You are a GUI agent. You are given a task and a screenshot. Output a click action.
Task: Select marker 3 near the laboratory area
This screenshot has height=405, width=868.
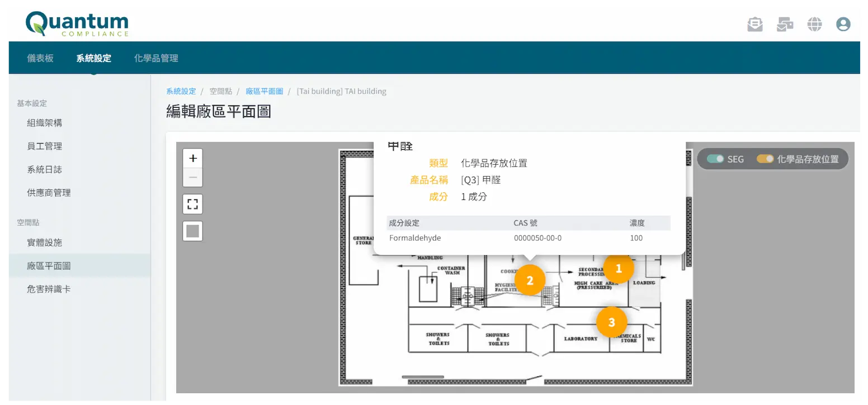click(x=611, y=322)
